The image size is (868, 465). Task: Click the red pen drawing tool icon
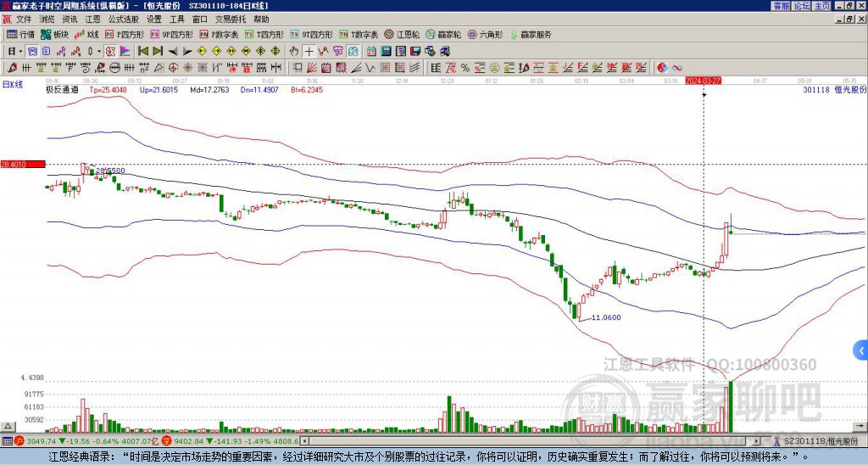[x=11, y=68]
